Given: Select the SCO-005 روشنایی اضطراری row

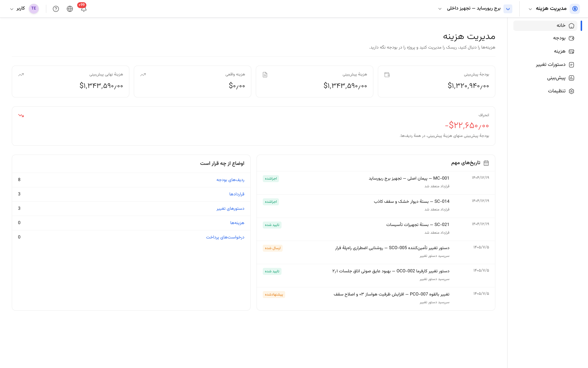Looking at the screenshot, I should (x=376, y=252).
